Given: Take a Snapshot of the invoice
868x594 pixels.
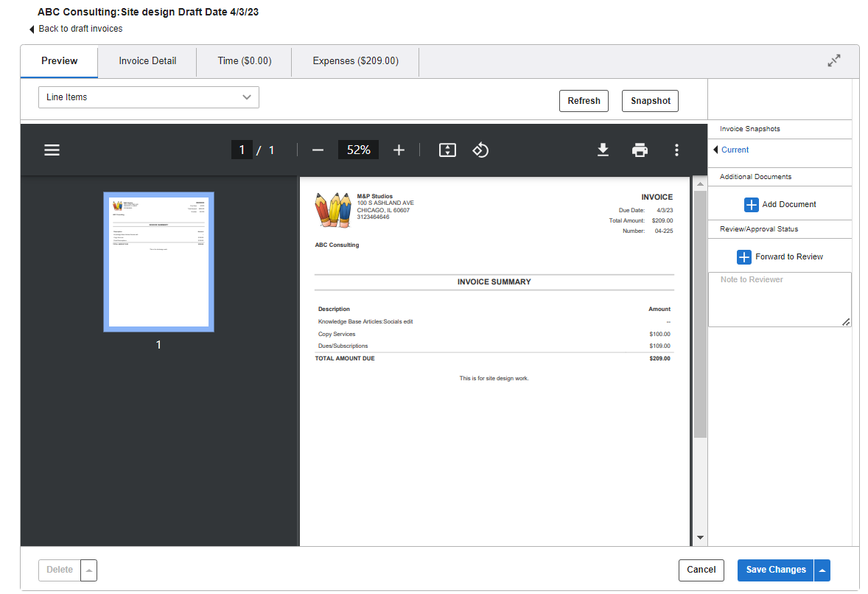Looking at the screenshot, I should pos(650,101).
